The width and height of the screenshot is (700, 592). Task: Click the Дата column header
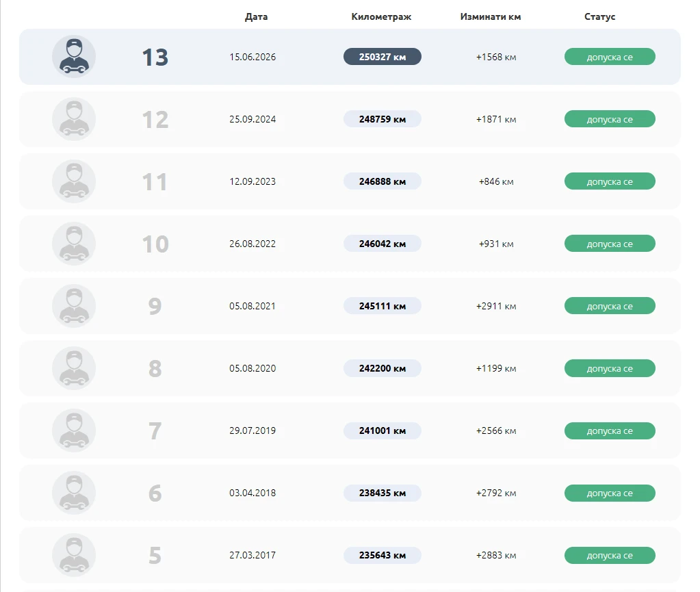click(x=256, y=16)
